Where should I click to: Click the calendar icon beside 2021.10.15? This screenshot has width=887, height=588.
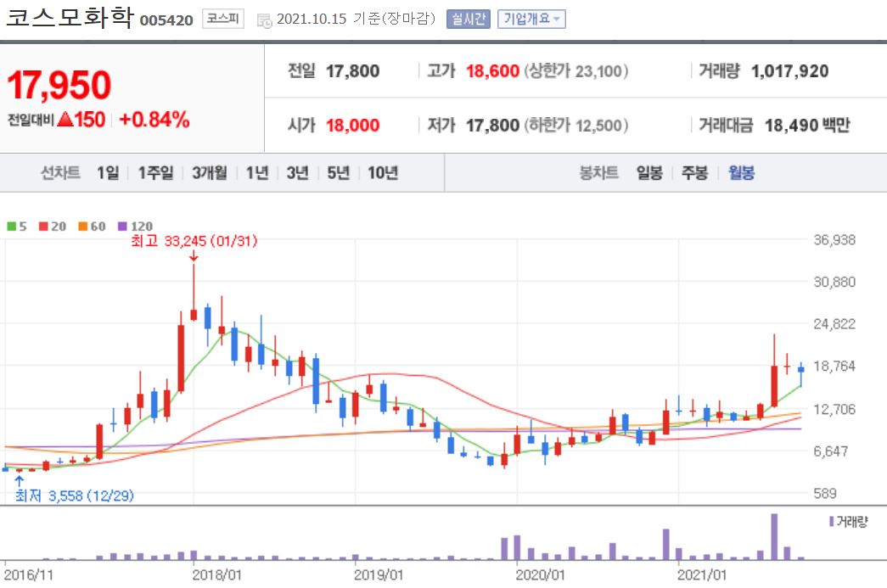264,20
